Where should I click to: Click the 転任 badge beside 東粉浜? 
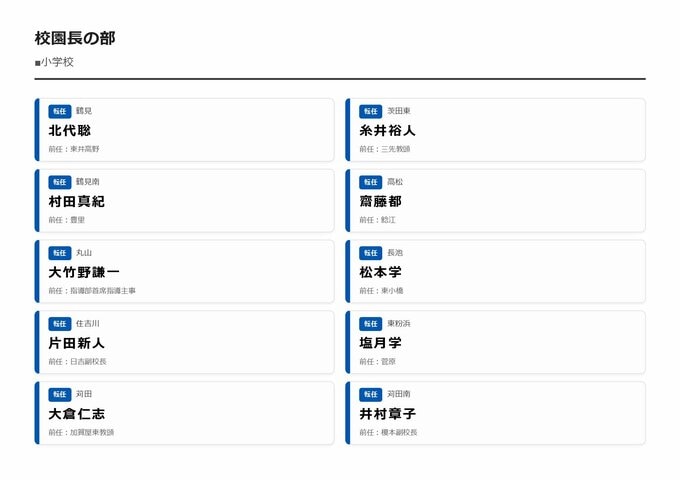[371, 324]
